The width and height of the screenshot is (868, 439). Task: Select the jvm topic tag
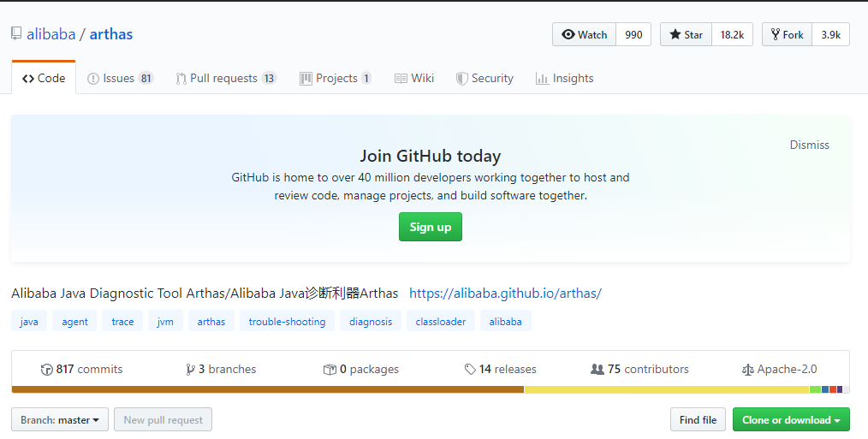point(165,321)
